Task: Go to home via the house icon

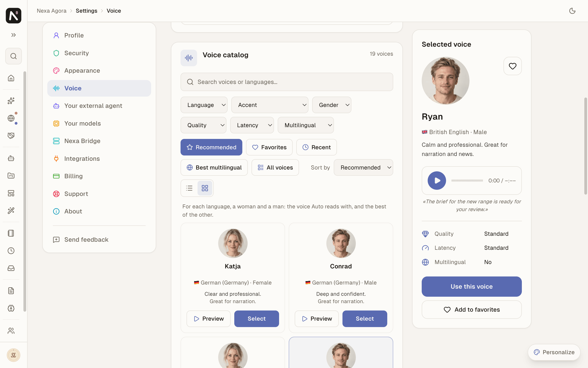Action: [x=11, y=78]
